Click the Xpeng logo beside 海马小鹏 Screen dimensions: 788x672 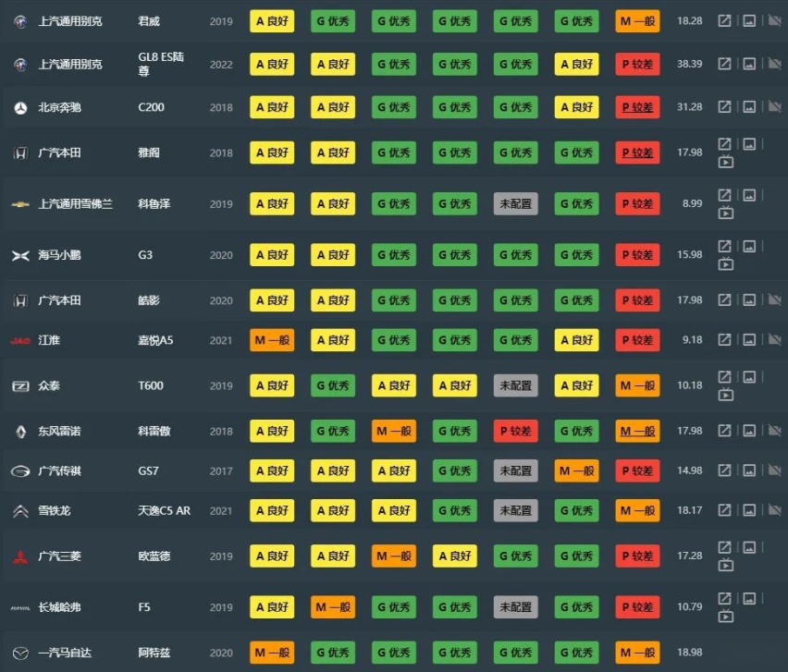[x=20, y=256]
